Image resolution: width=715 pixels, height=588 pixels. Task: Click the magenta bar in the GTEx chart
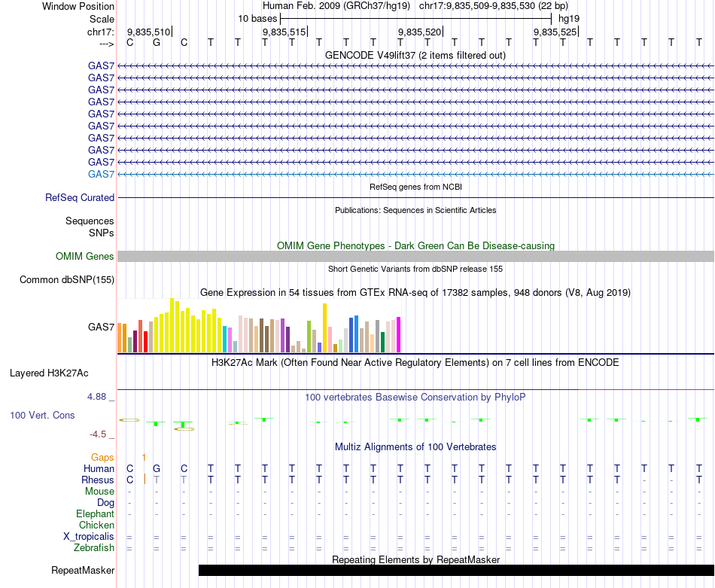tap(398, 334)
